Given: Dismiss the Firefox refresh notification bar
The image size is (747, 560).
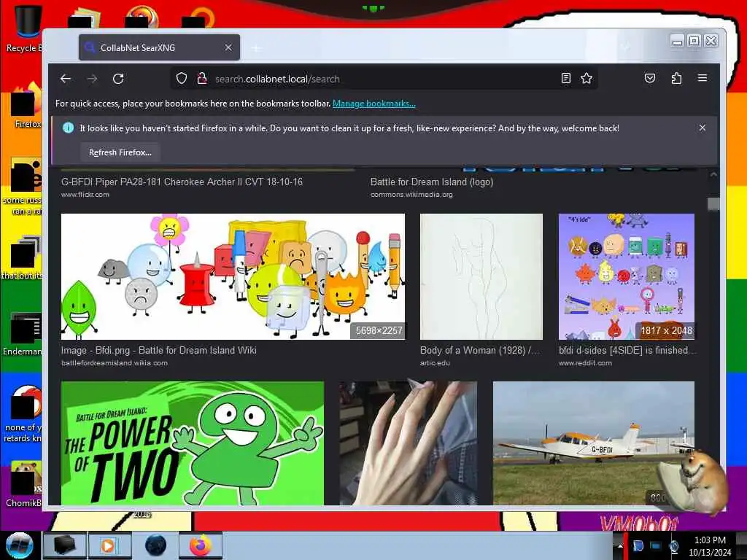Looking at the screenshot, I should point(703,128).
